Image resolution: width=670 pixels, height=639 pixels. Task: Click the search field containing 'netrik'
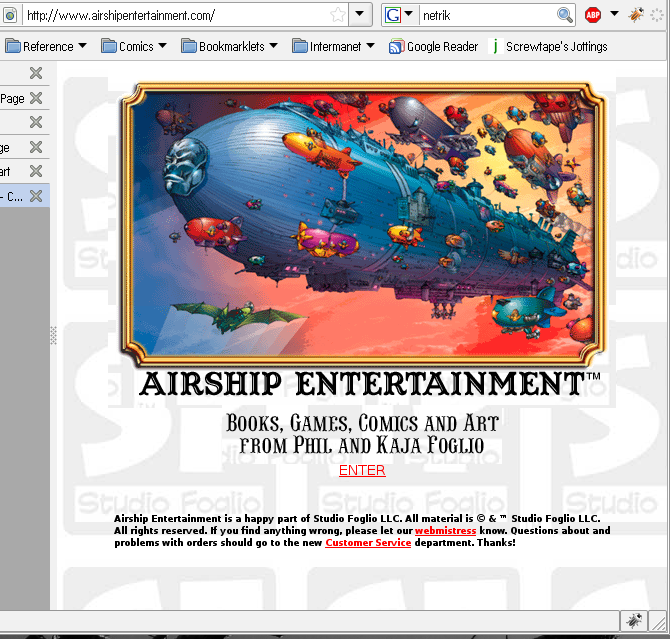point(488,15)
